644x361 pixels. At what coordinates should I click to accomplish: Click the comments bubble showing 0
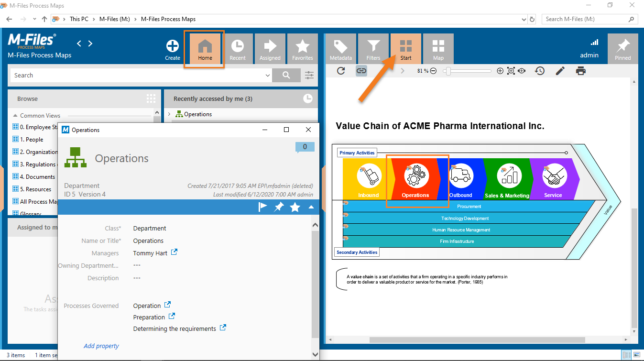pos(305,147)
